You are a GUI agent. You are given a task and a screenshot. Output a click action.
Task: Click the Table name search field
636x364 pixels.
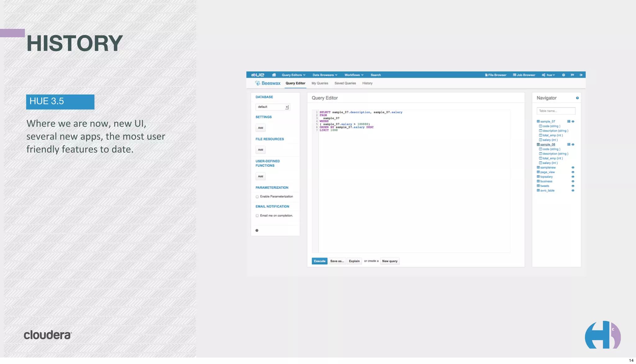point(556,111)
